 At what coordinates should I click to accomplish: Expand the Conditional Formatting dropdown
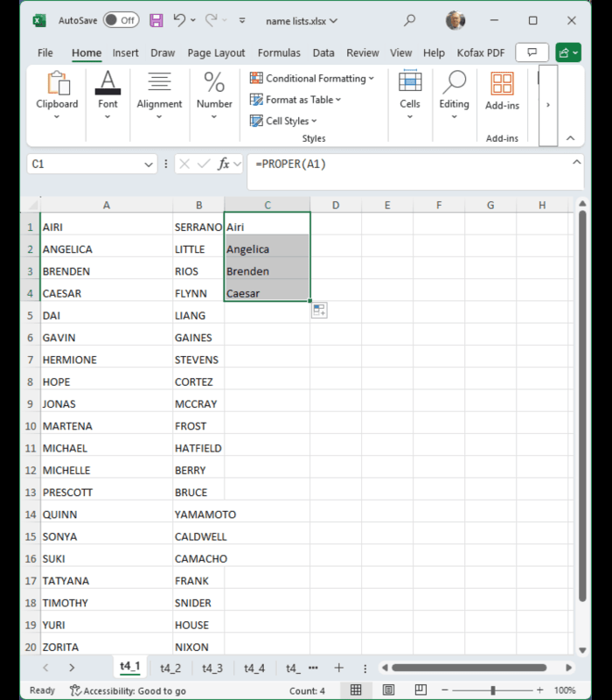(x=312, y=79)
